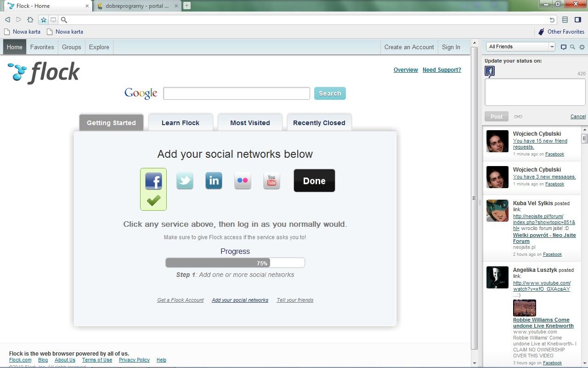Open the 3 new messages link

[544, 177]
